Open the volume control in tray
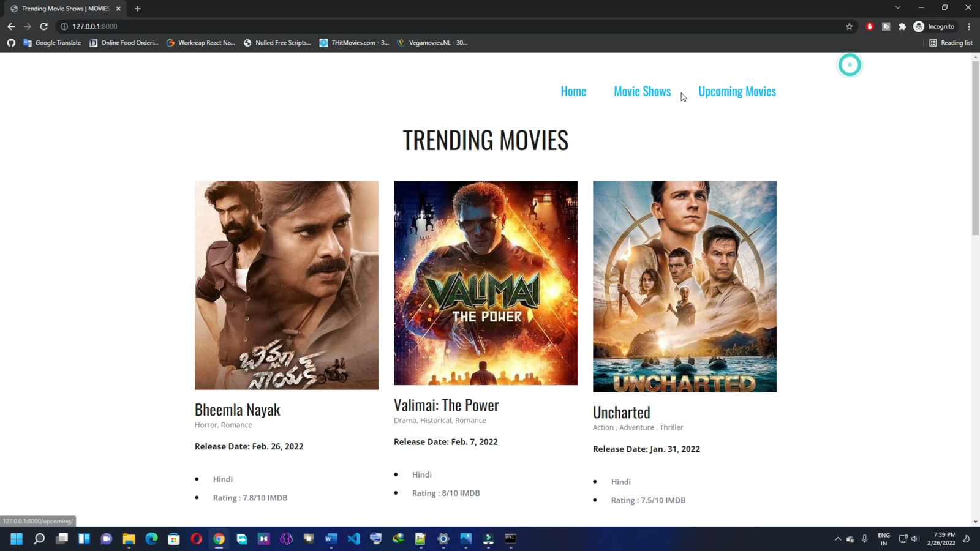Viewport: 980px width, 551px height. coord(915,539)
